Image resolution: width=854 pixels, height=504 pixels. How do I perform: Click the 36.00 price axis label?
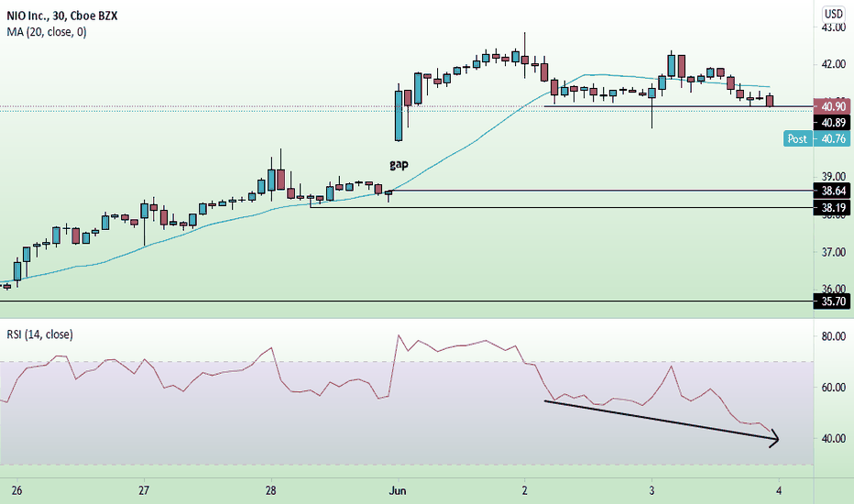pos(833,289)
